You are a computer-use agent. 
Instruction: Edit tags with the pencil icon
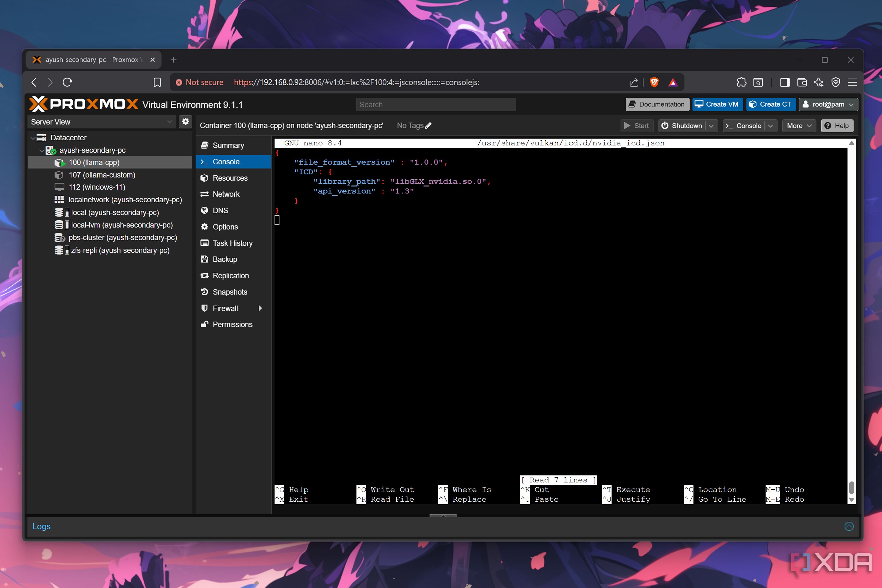pos(428,126)
